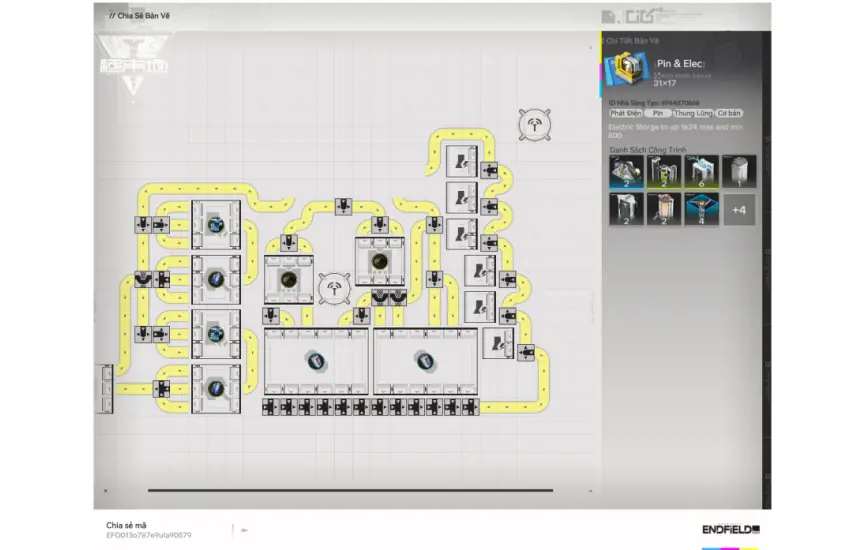This screenshot has width=865, height=550.
Task: Select the converger left of bottom-left machine
Action: point(161,388)
